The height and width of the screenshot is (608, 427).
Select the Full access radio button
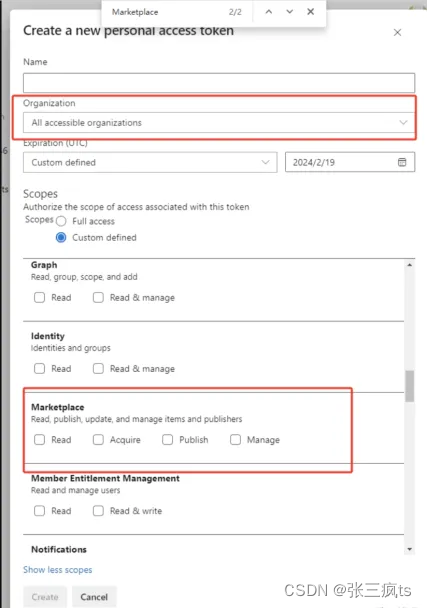click(x=61, y=221)
